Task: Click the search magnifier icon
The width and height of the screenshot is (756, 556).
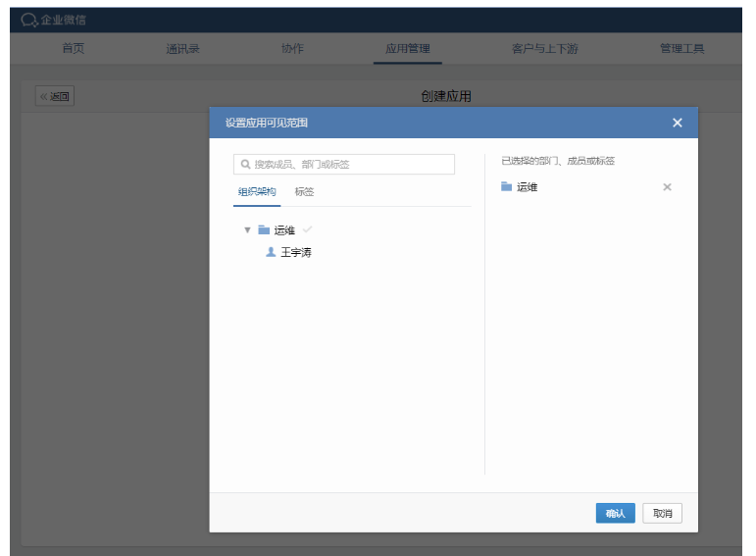Action: tap(245, 164)
